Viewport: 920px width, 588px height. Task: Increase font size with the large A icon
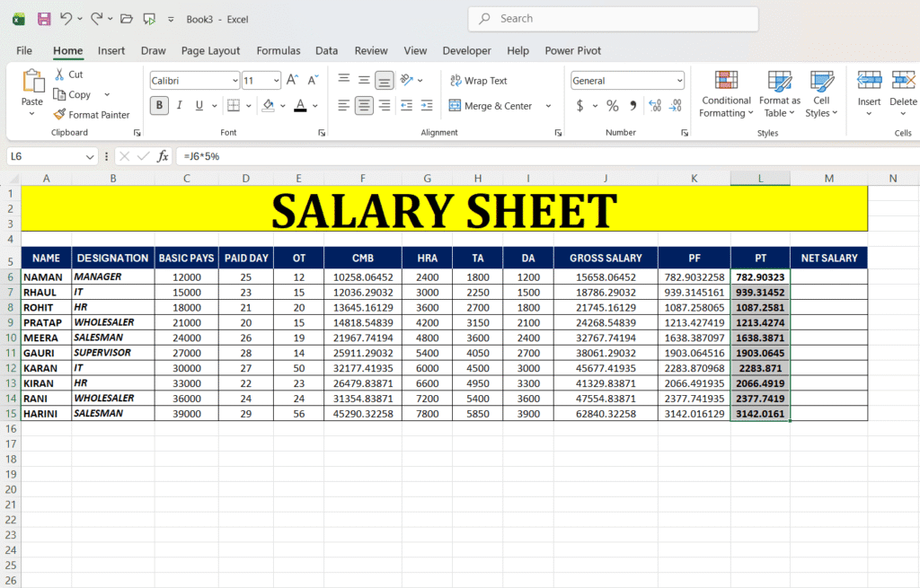coord(292,80)
